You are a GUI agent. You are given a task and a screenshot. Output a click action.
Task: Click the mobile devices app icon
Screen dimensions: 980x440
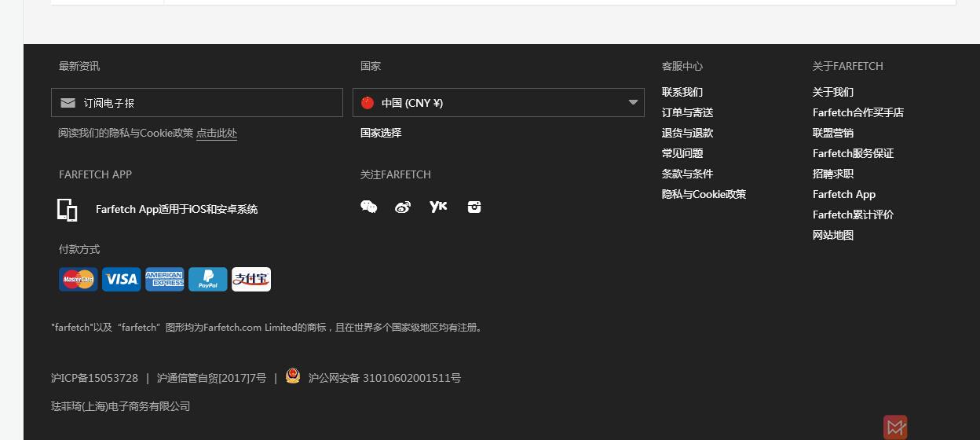68,210
